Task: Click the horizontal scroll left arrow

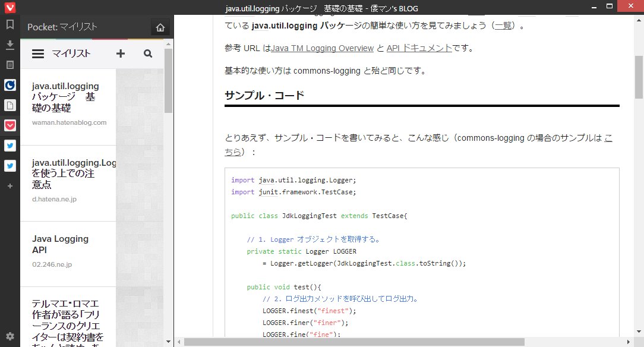Action: [179, 342]
